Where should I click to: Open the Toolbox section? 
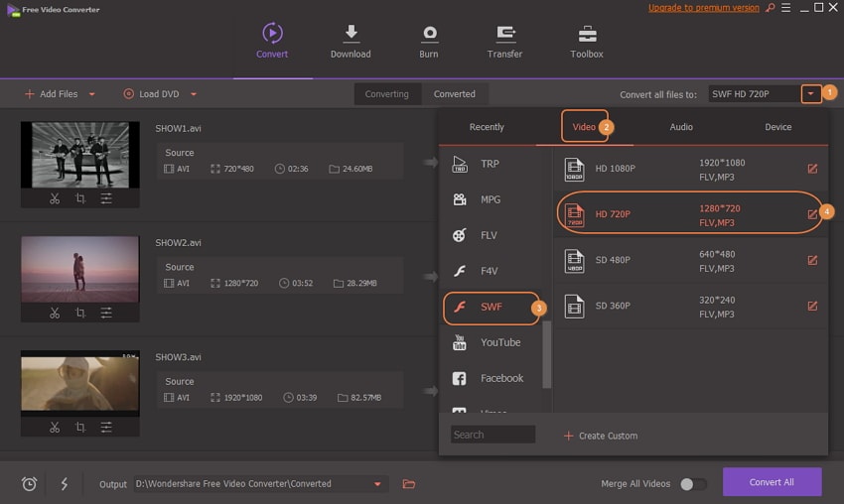click(587, 41)
